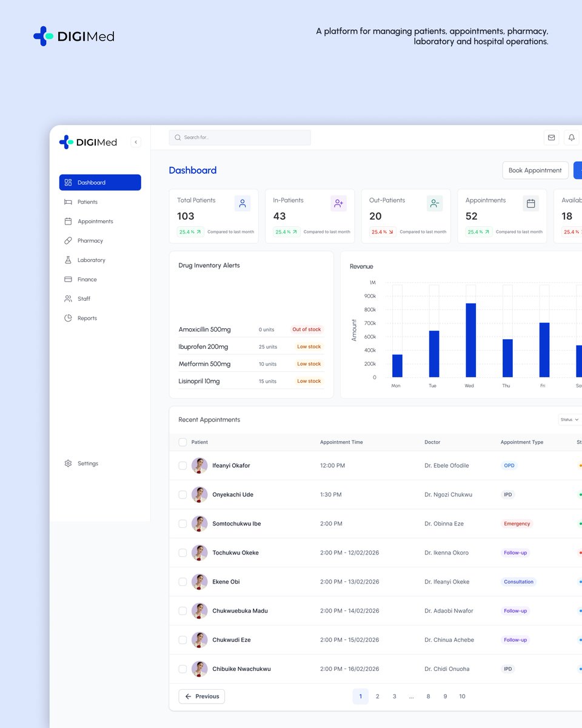Go to page 8 of appointments
Image resolution: width=582 pixels, height=728 pixels.
[428, 696]
